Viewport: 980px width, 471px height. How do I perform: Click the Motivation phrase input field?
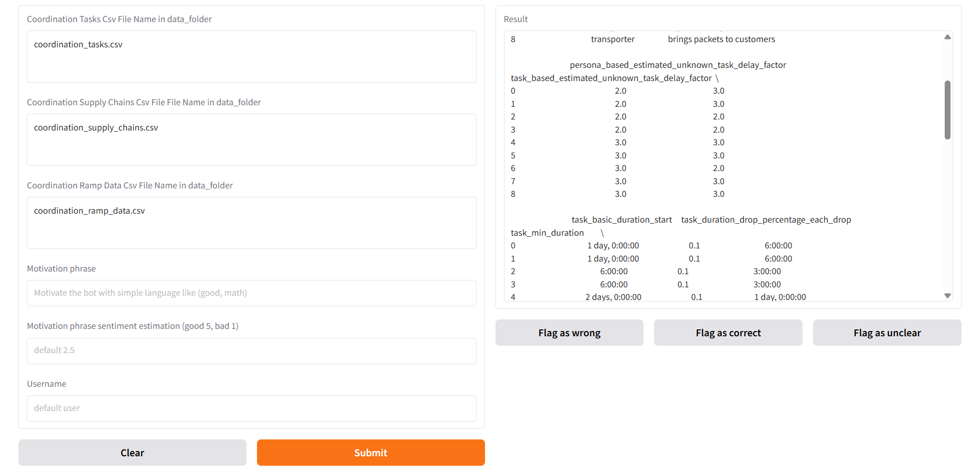(252, 293)
